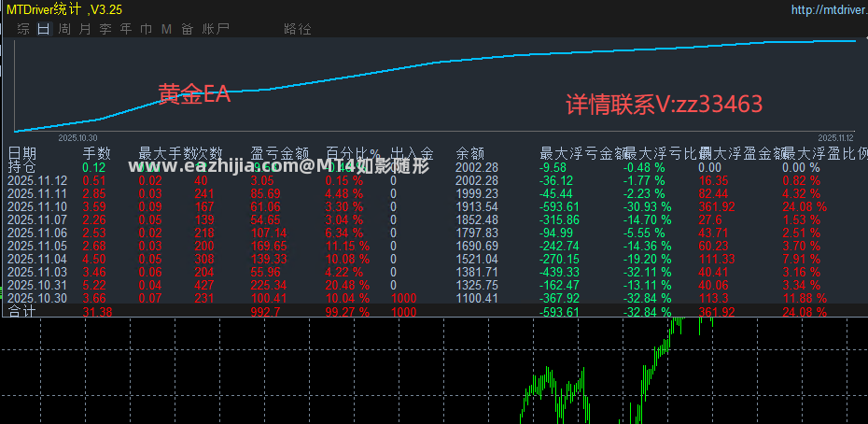This screenshot has height=424, width=868.
Task: Click the 2025.11.12 chart end label
Action: point(837,138)
